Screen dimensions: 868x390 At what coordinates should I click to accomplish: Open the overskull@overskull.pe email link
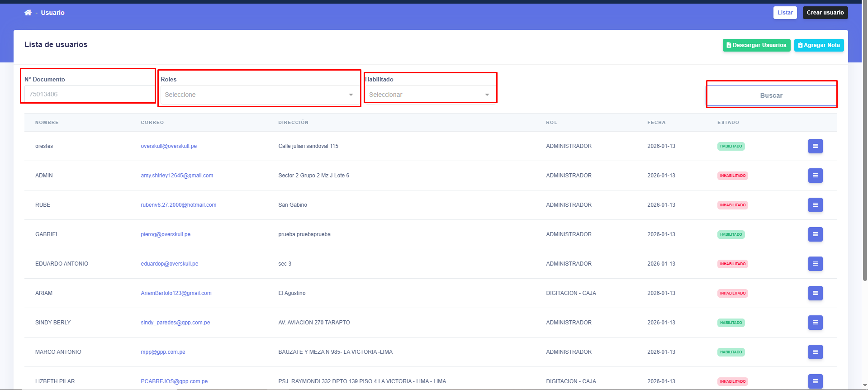(169, 146)
